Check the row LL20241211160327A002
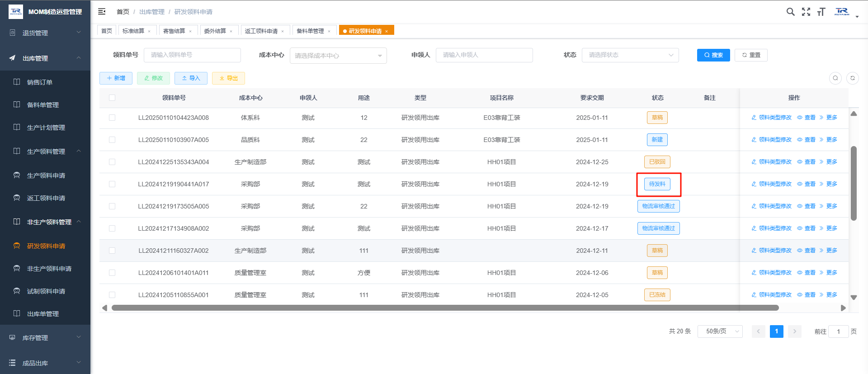 point(112,251)
